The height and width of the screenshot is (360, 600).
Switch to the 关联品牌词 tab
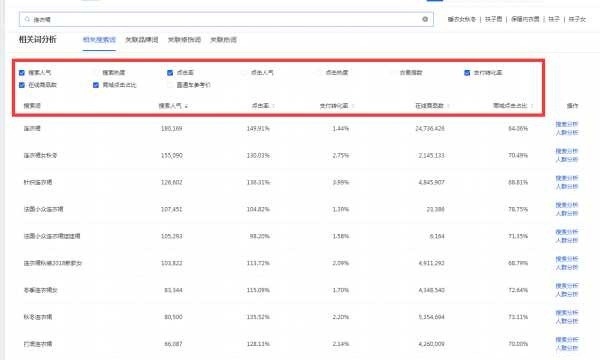pyautogui.click(x=142, y=40)
